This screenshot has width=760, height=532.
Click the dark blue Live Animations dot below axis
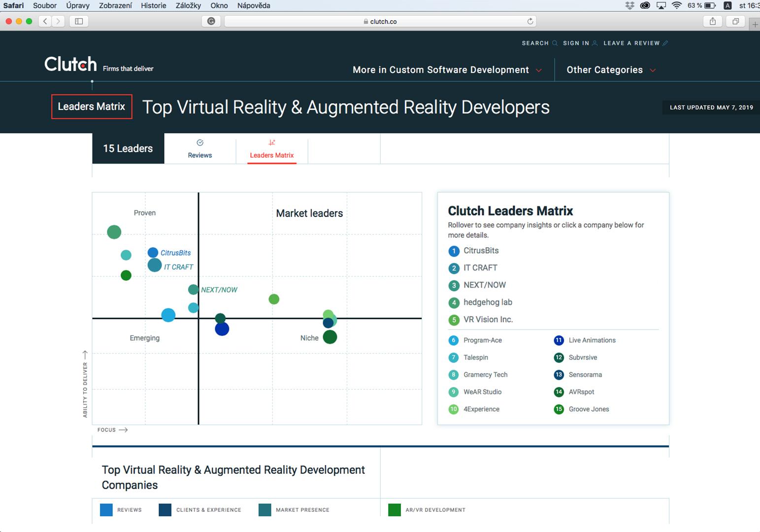click(222, 329)
